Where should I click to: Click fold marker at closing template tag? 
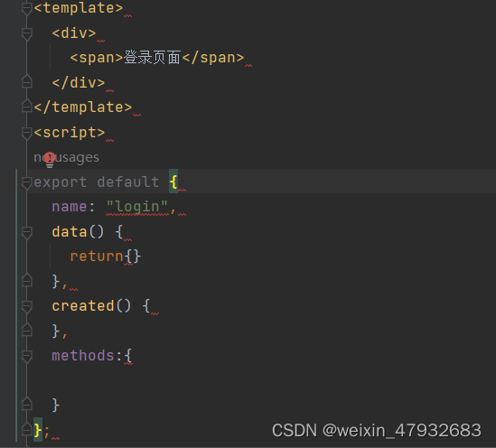[27, 107]
